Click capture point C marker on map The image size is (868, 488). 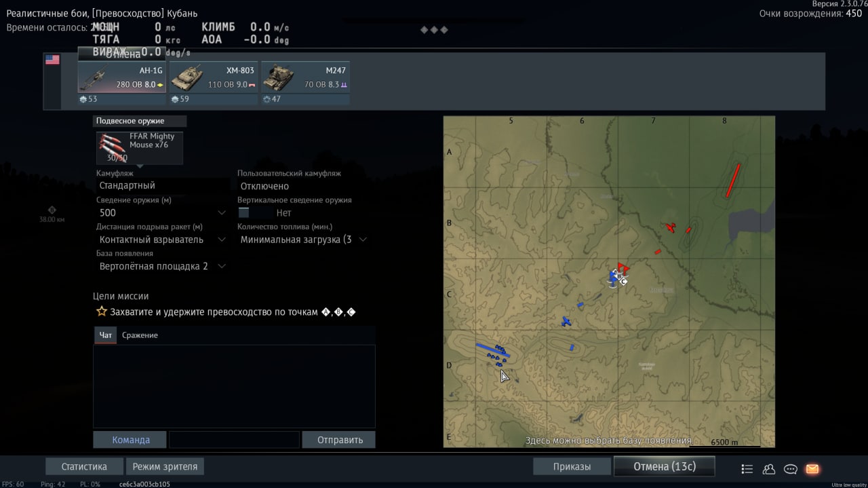click(624, 282)
